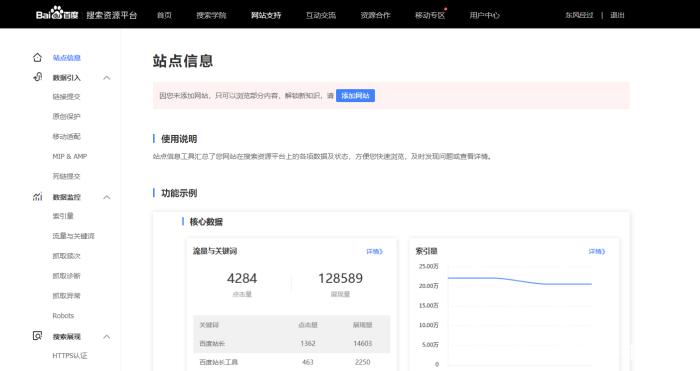Image resolution: width=700 pixels, height=371 pixels.
Task: Open 流量与关键词 in sidebar
Action: coord(74,236)
